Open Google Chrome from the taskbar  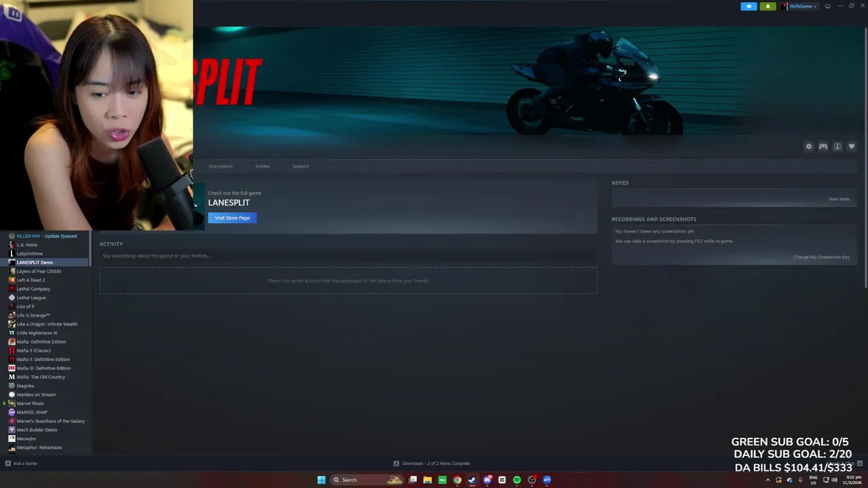[x=457, y=480]
